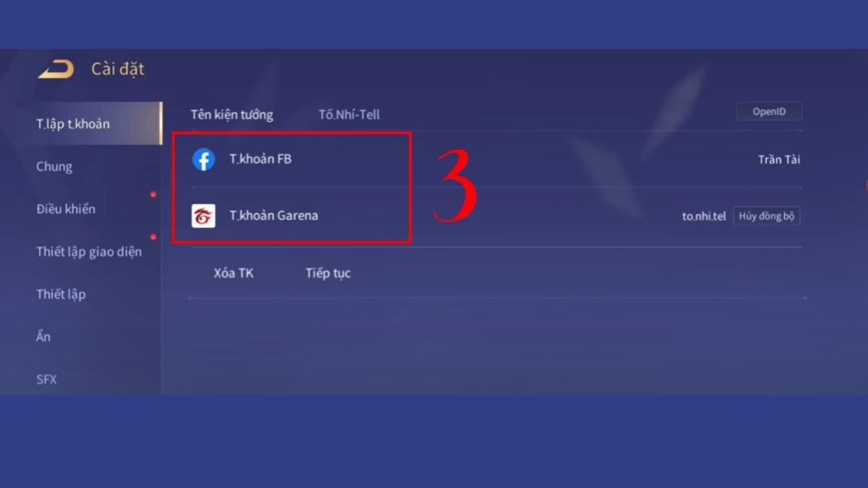Click the back arrow icon beside Cài đặt

(56, 69)
